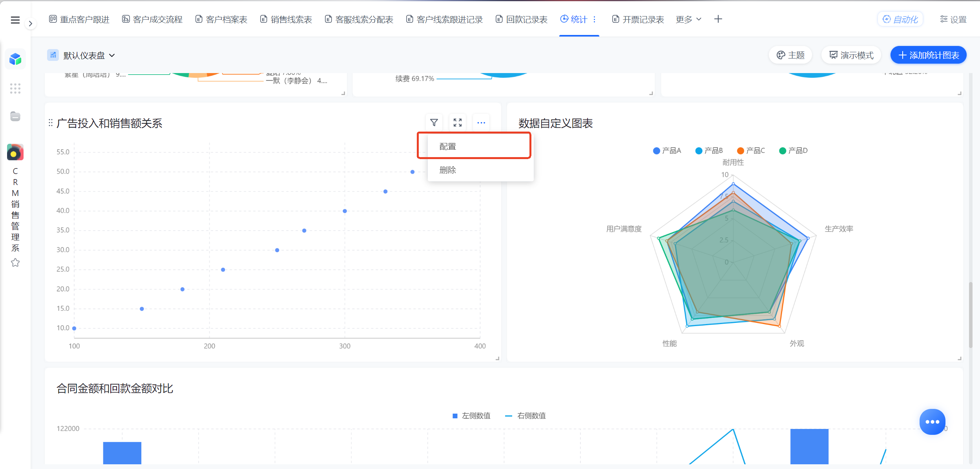The width and height of the screenshot is (980, 469).
Task: Click the dashboard chart icon beside 默认仪表盘
Action: (x=53, y=55)
